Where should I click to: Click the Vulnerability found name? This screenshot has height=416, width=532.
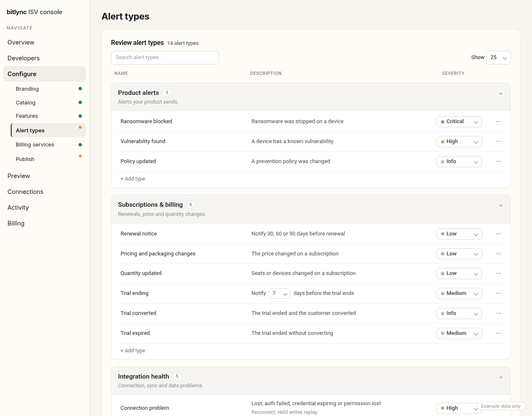(x=143, y=141)
